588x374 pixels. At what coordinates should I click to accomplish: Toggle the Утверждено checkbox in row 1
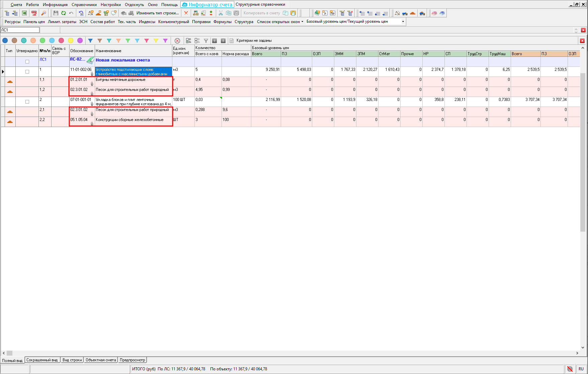pos(27,72)
